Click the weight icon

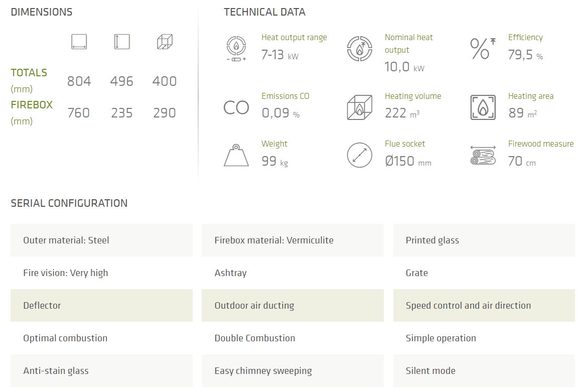point(236,155)
